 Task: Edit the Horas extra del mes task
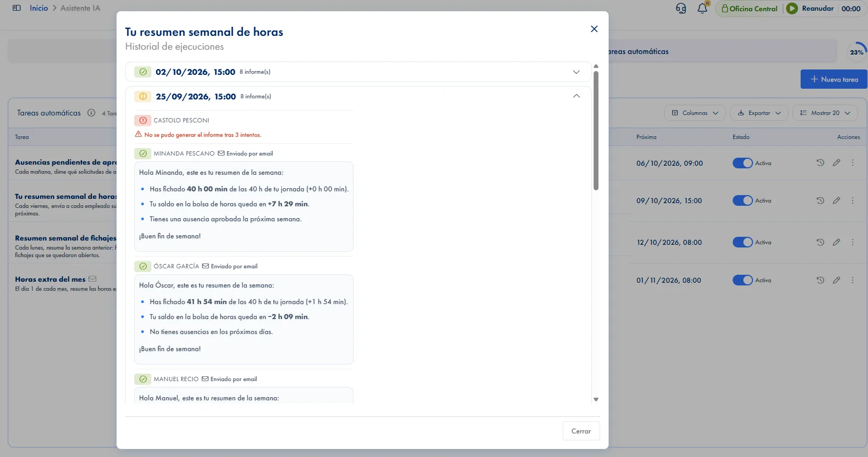coord(836,280)
